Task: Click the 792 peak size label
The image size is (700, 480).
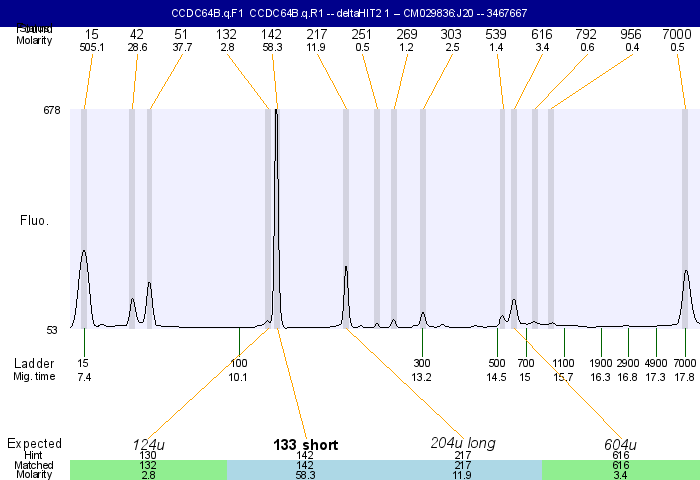Action: tap(586, 35)
